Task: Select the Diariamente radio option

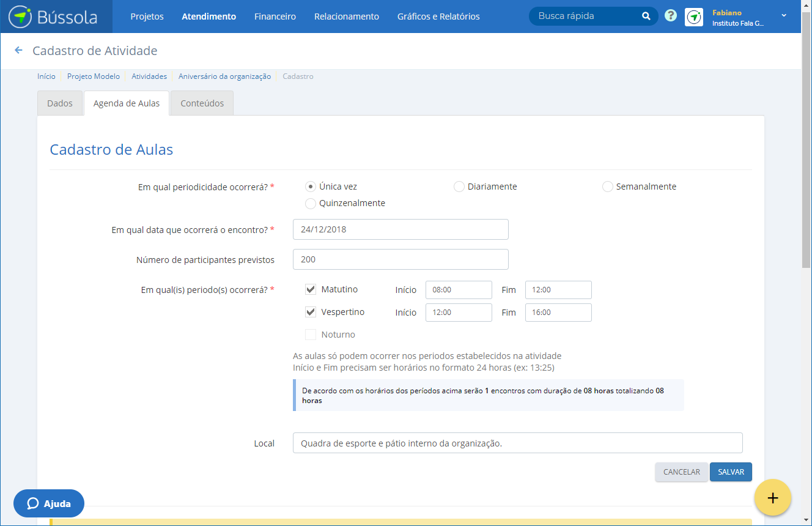Action: [459, 187]
